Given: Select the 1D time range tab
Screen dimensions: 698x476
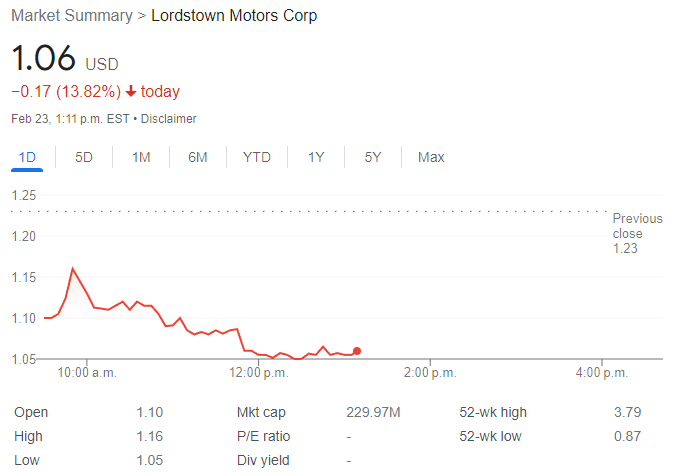Looking at the screenshot, I should [x=27, y=157].
